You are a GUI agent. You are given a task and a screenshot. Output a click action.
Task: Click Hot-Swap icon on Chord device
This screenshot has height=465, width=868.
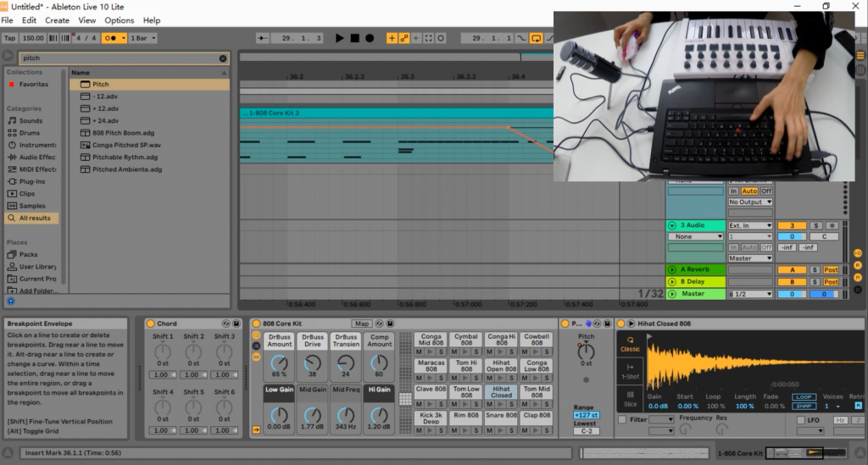tap(225, 324)
